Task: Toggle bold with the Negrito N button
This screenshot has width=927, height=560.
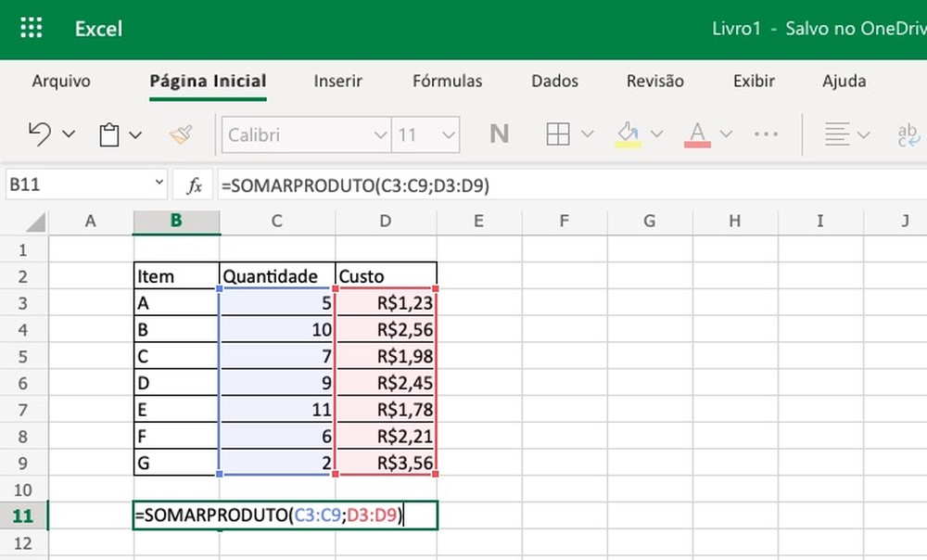Action: [x=499, y=134]
